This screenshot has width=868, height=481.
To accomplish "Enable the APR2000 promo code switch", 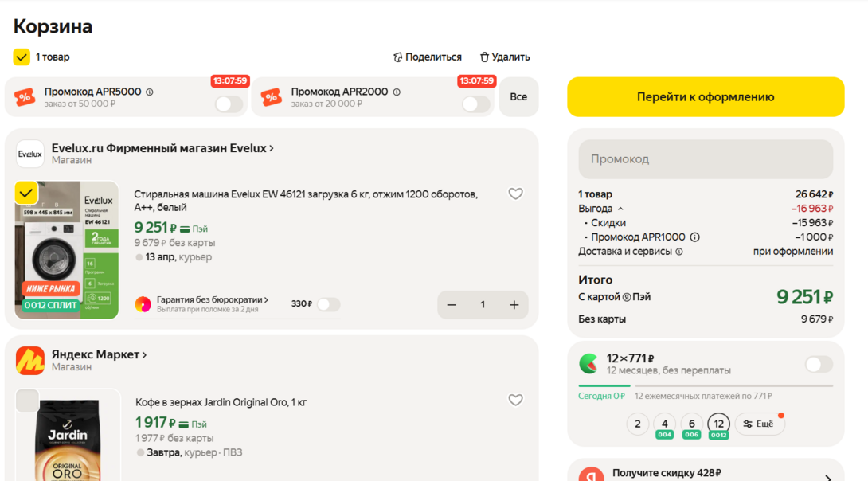I will (x=475, y=104).
